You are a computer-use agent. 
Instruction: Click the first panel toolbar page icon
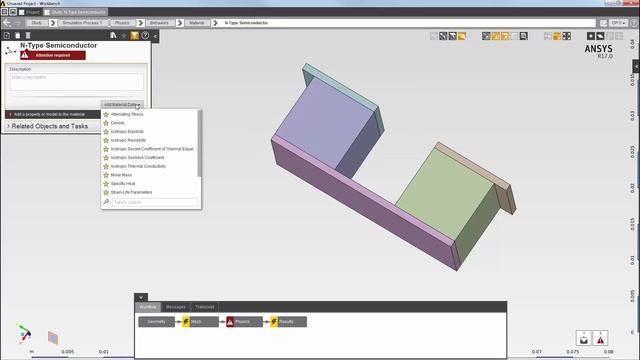[7, 36]
